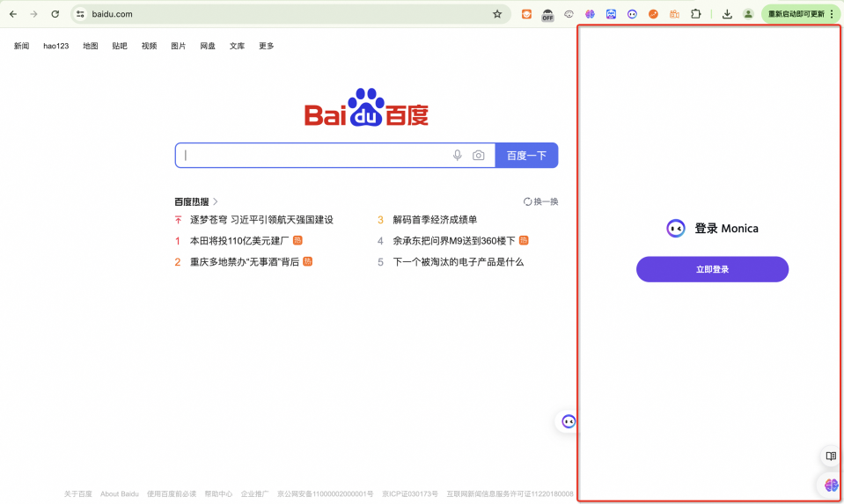Open the 地图 link
844x504 pixels.
(91, 46)
